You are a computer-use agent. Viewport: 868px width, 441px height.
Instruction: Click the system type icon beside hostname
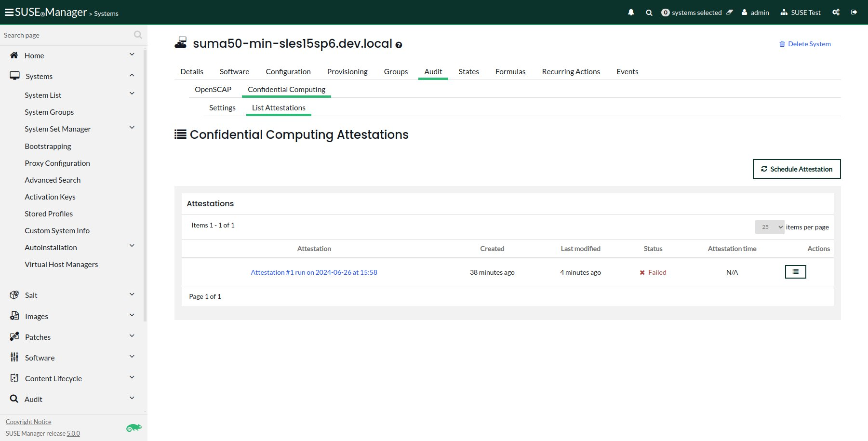(x=181, y=43)
